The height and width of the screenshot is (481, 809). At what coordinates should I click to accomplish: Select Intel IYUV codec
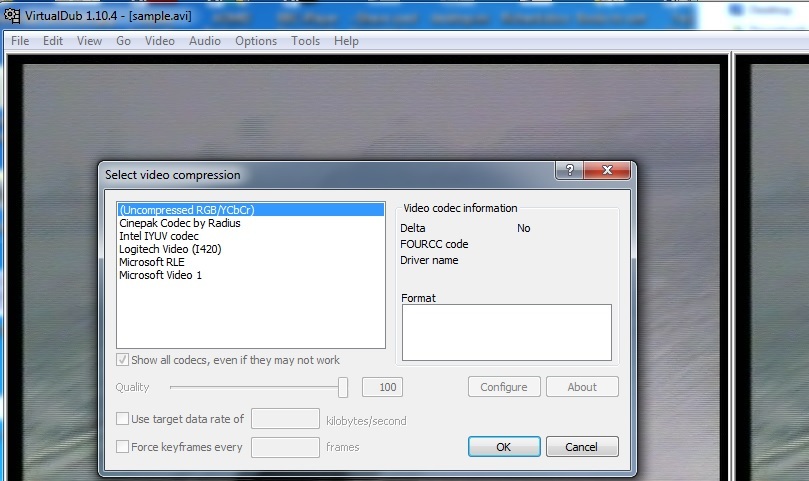251,236
